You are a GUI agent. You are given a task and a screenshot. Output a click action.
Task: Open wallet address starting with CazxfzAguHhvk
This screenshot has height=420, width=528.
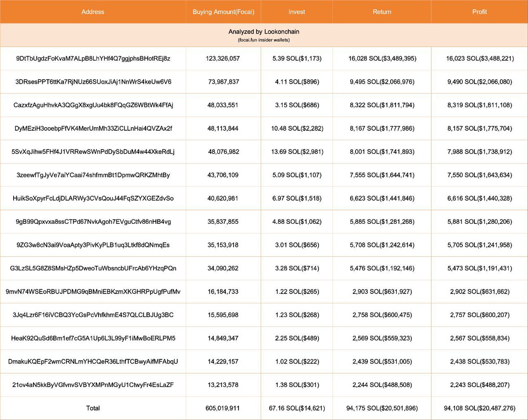click(92, 105)
